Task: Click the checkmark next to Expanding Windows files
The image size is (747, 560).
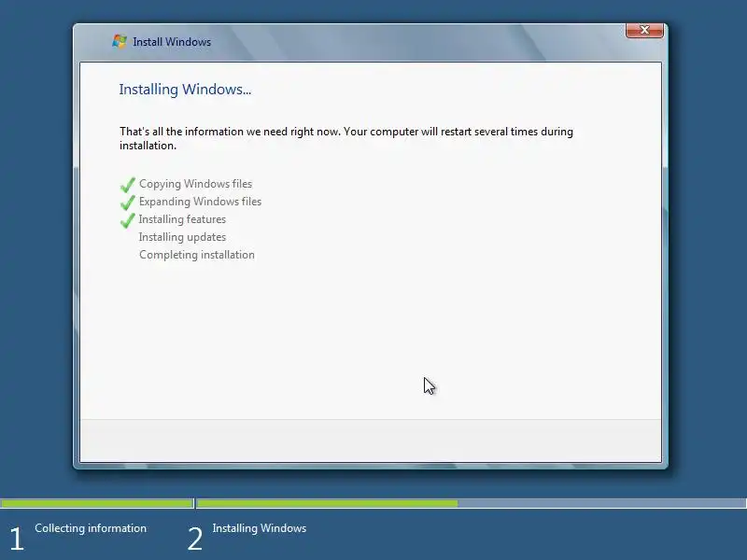Action: point(128,202)
